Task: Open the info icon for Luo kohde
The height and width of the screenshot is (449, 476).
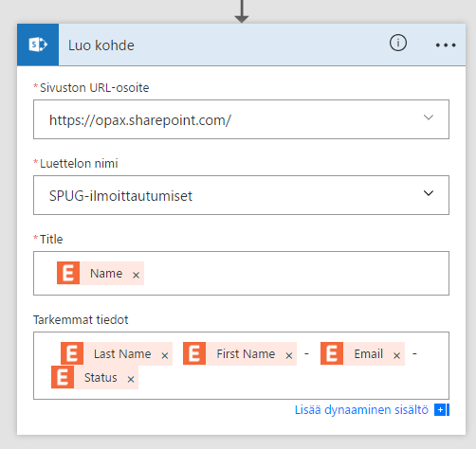Action: 398,43
